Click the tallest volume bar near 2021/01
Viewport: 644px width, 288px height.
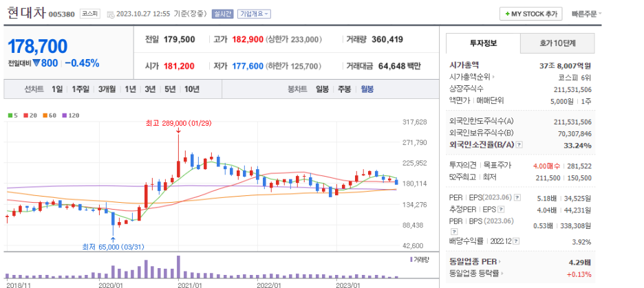[x=178, y=267]
